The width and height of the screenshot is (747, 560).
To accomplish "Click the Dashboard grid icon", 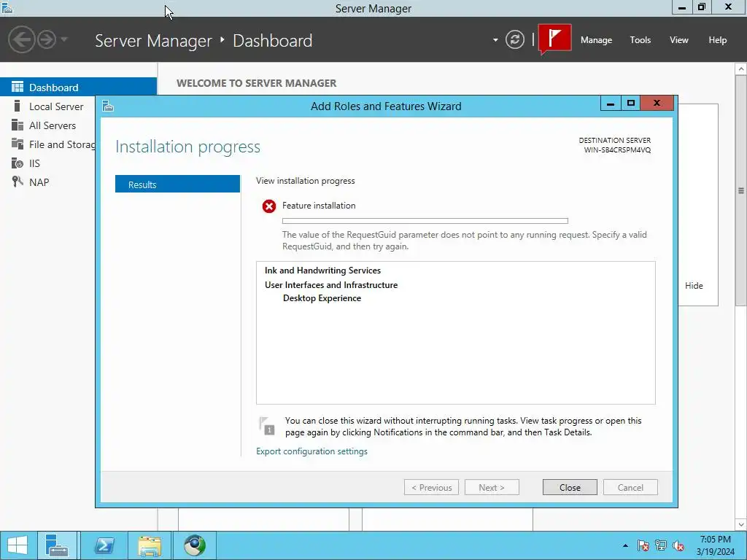I will [18, 87].
